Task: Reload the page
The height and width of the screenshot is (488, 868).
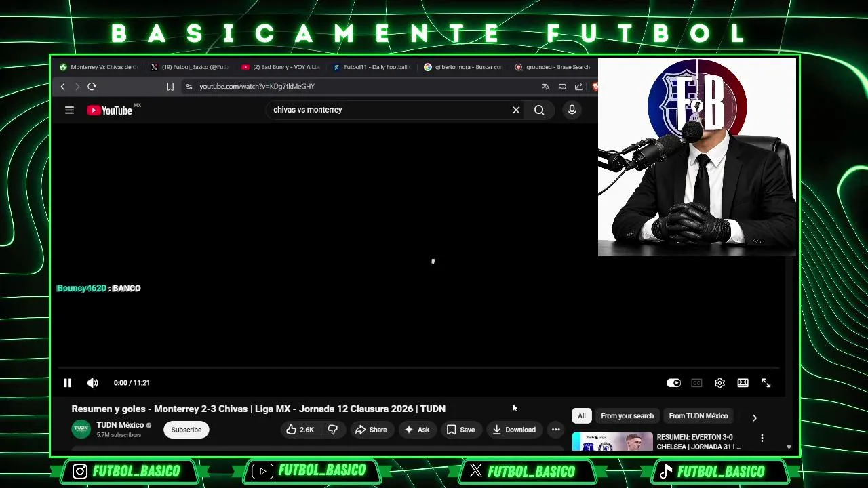Action: [92, 87]
